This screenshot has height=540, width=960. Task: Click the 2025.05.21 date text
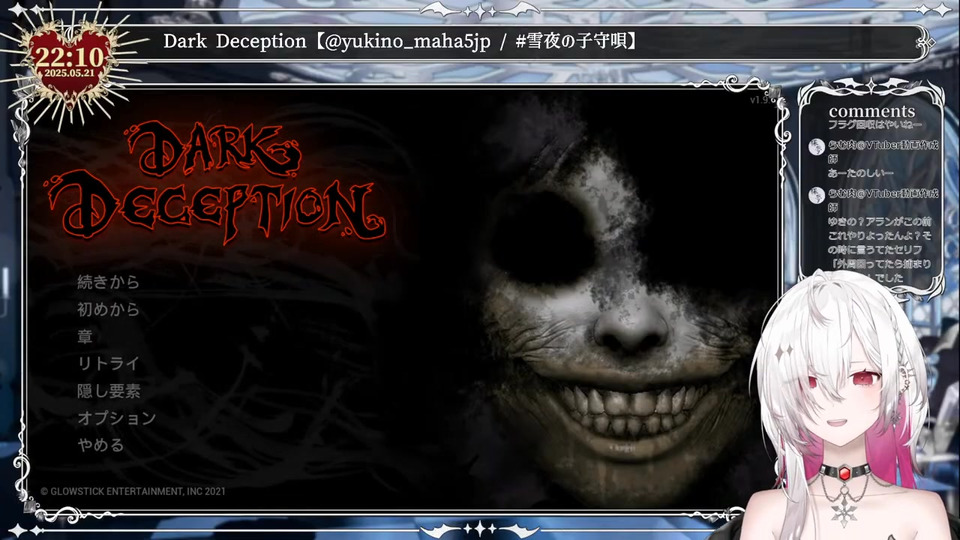pos(69,73)
